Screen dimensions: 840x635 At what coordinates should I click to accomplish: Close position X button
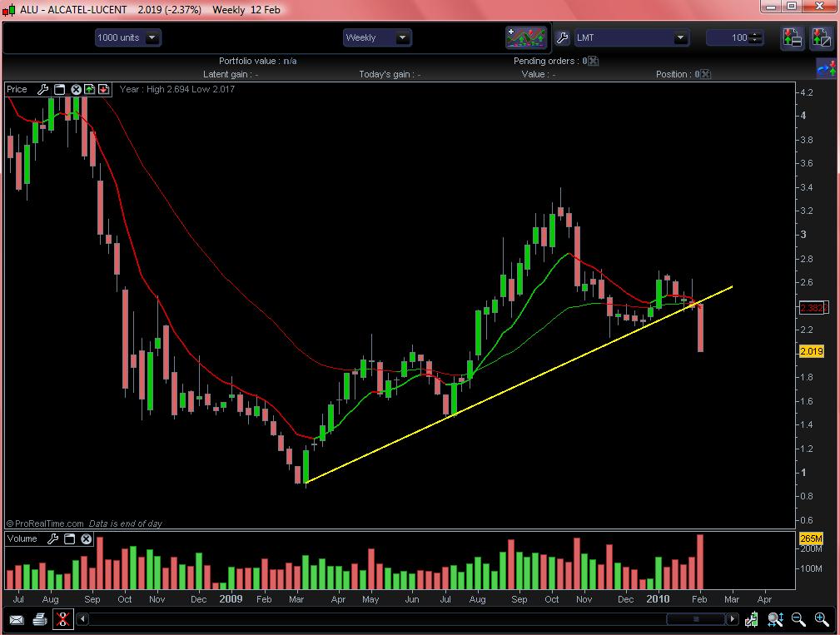(x=705, y=74)
